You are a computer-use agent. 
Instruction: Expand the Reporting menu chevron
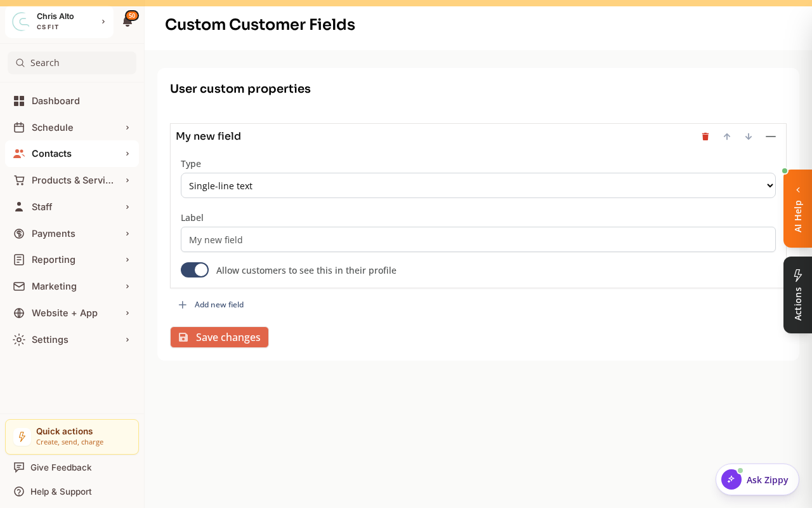(x=128, y=260)
